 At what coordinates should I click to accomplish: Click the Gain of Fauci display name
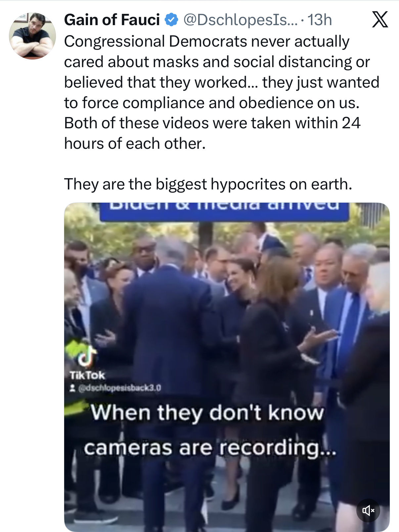click(x=112, y=20)
